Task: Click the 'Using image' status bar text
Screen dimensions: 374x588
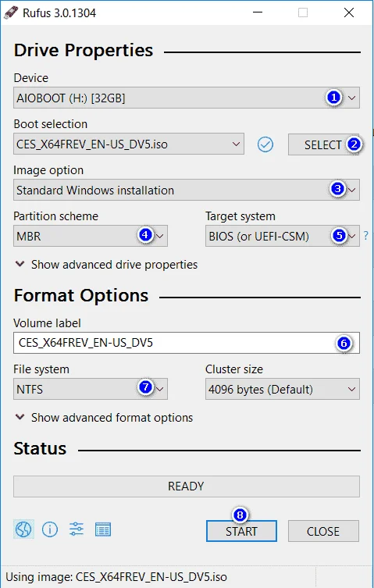Action: (x=116, y=577)
